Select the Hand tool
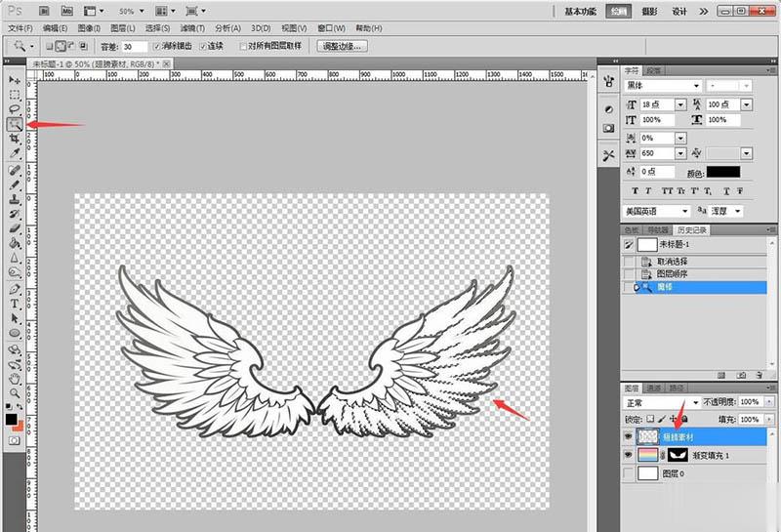 pyautogui.click(x=15, y=378)
